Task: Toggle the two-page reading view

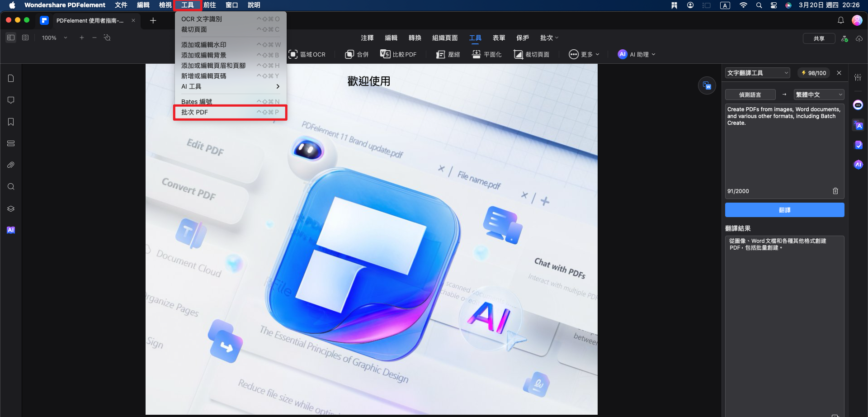Action: (x=25, y=38)
